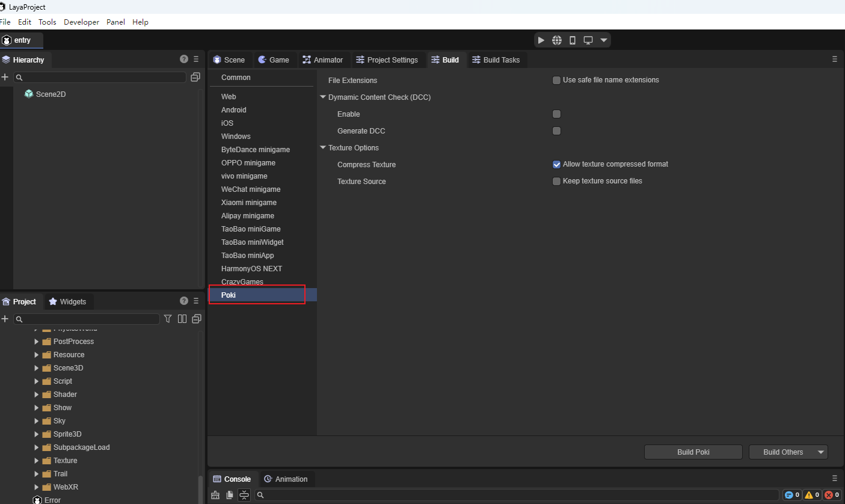Click the red error count indicator
The image size is (845, 504).
[832, 495]
